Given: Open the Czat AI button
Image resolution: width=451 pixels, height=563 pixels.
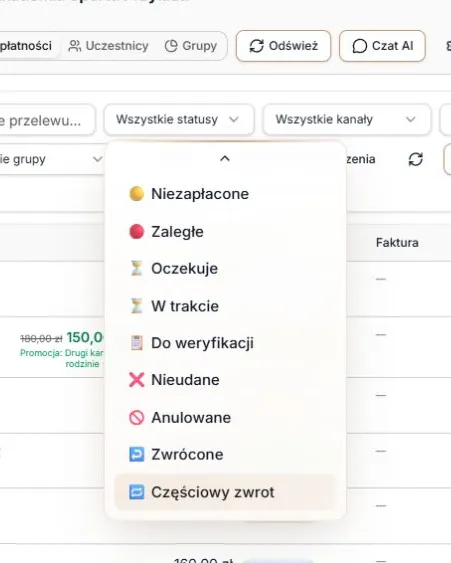Looking at the screenshot, I should pos(382,46).
